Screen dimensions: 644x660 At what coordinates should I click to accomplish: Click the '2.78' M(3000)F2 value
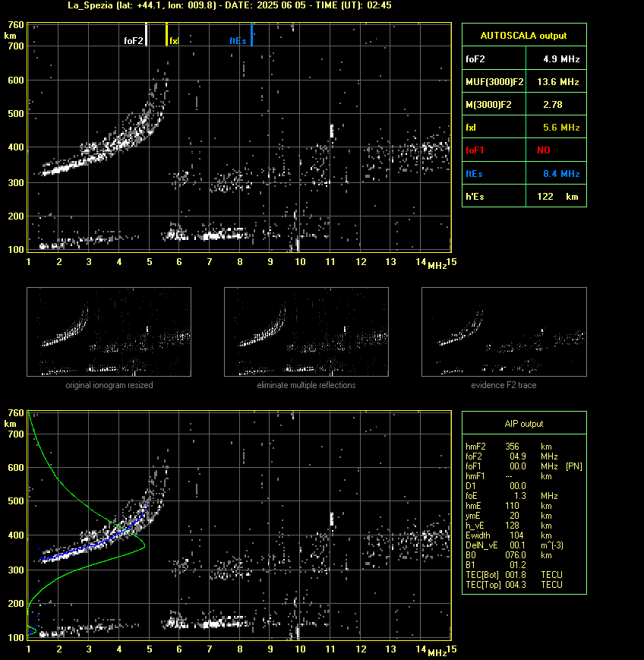coord(553,105)
